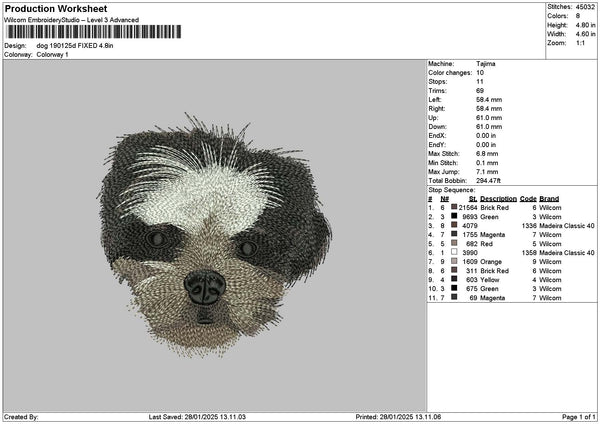Select the Code column header

pos(528,198)
